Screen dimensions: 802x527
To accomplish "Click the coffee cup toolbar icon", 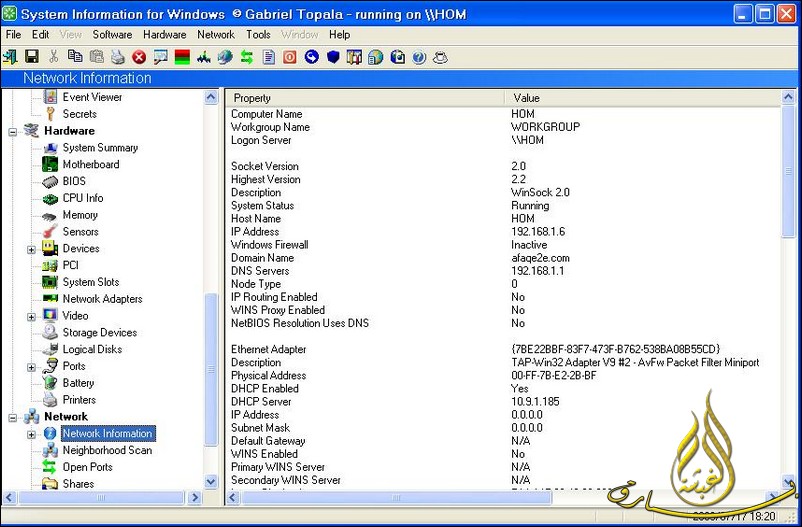I will point(440,57).
